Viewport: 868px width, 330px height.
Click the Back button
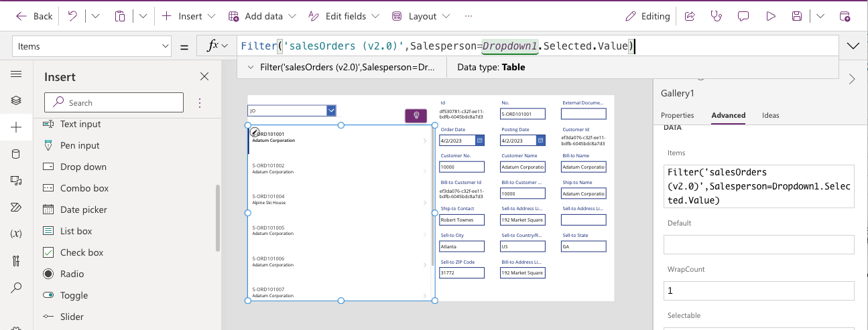[x=34, y=16]
